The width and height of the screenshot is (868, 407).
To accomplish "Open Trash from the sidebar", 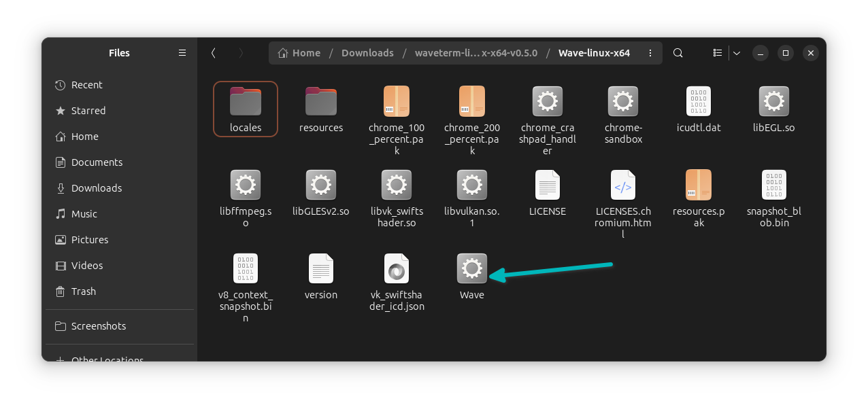I will click(83, 291).
